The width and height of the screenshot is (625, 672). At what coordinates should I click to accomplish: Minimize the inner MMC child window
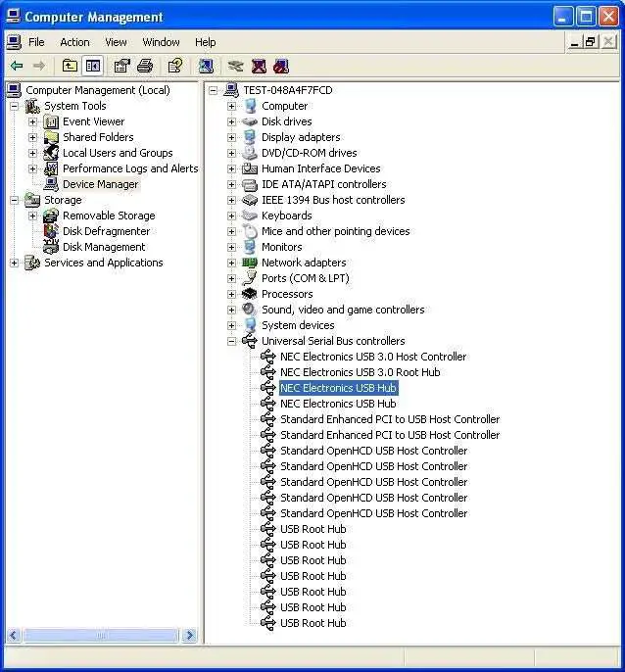pos(575,41)
